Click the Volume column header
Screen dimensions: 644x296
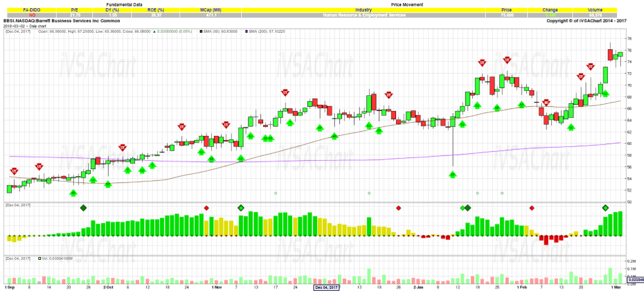[x=595, y=10]
